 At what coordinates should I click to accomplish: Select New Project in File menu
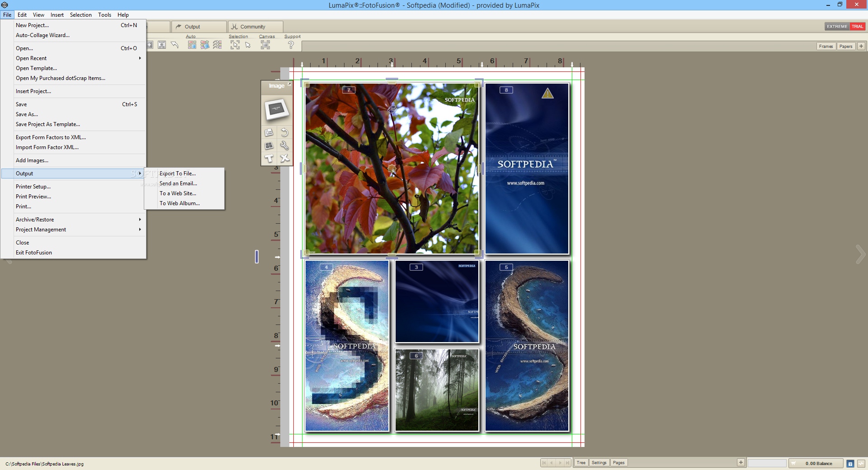73,25
